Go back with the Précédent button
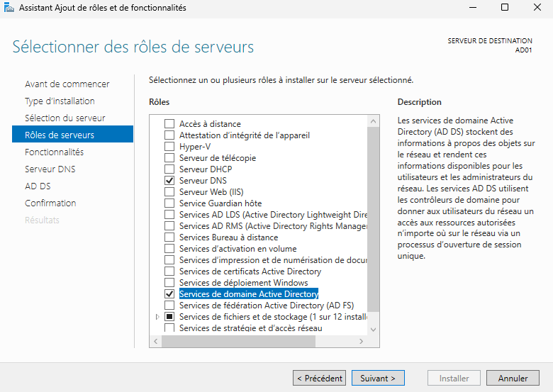553x392 pixels. (x=320, y=378)
